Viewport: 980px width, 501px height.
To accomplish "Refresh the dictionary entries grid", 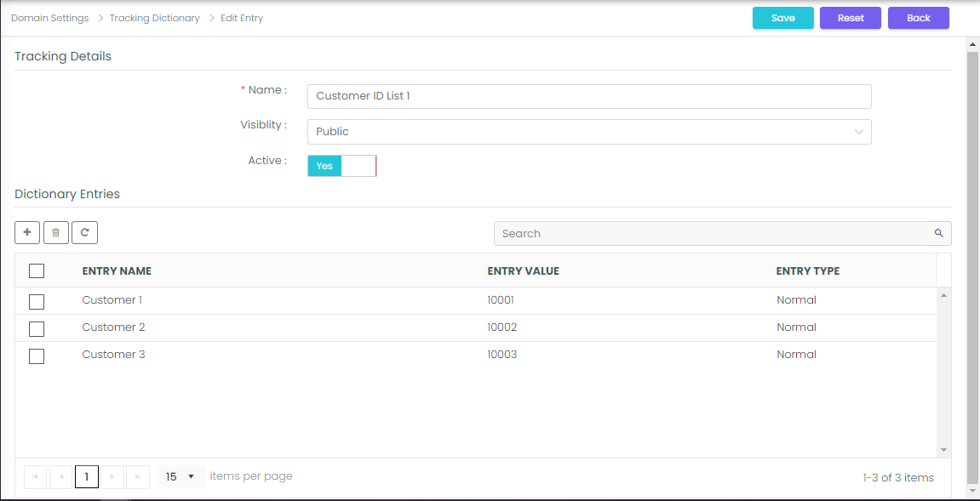I will [85, 232].
